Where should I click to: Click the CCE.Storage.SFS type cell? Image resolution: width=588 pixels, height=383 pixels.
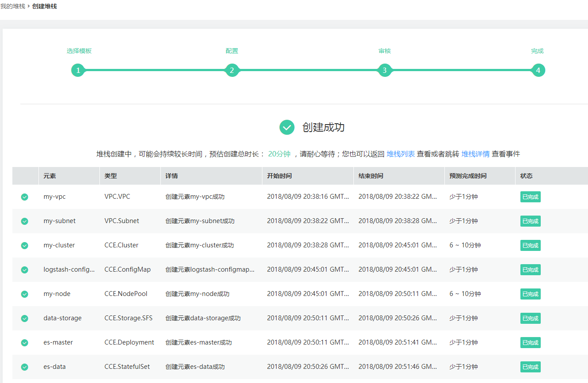click(x=128, y=318)
